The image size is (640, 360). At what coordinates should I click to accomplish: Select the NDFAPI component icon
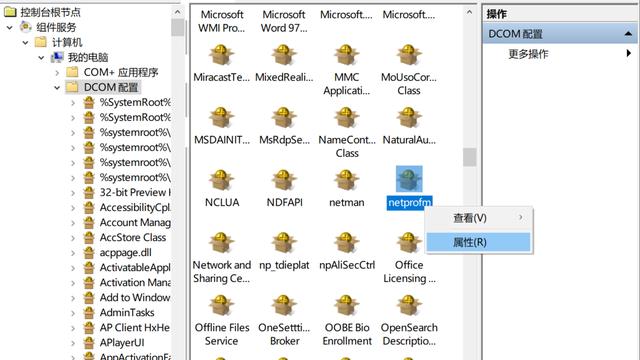(x=284, y=180)
